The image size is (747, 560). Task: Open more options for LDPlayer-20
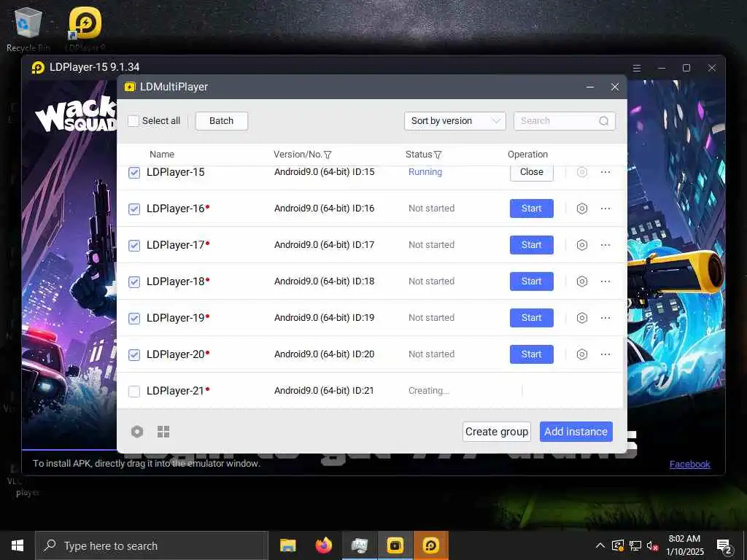pos(605,354)
